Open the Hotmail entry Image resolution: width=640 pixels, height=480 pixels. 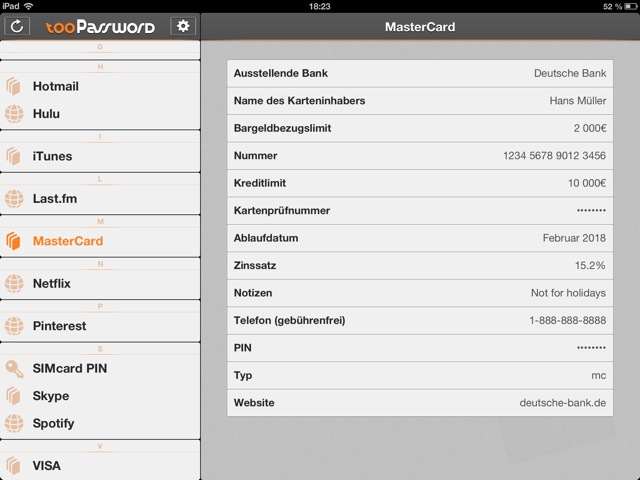click(100, 86)
